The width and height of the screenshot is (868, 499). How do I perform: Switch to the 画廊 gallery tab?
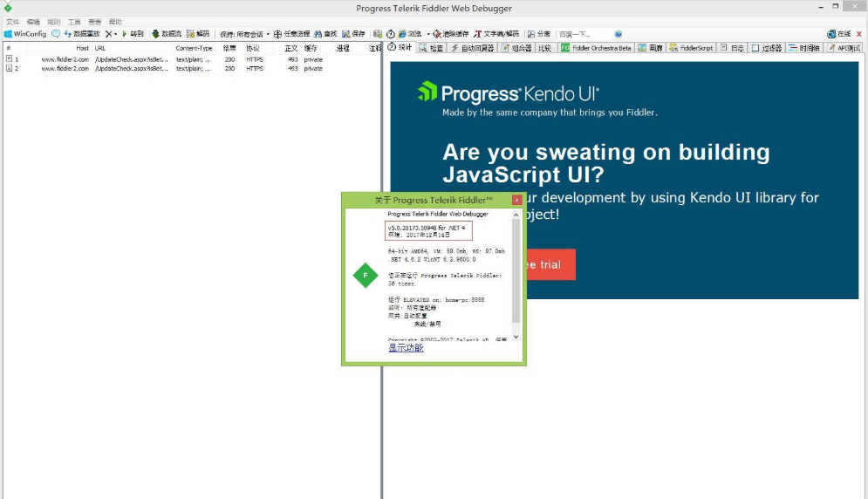pyautogui.click(x=650, y=48)
